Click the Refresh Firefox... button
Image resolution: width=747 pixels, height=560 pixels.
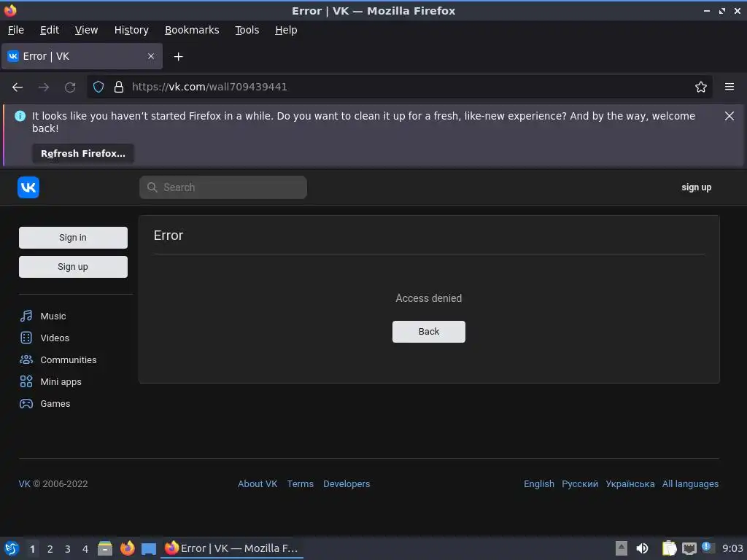[x=83, y=153]
